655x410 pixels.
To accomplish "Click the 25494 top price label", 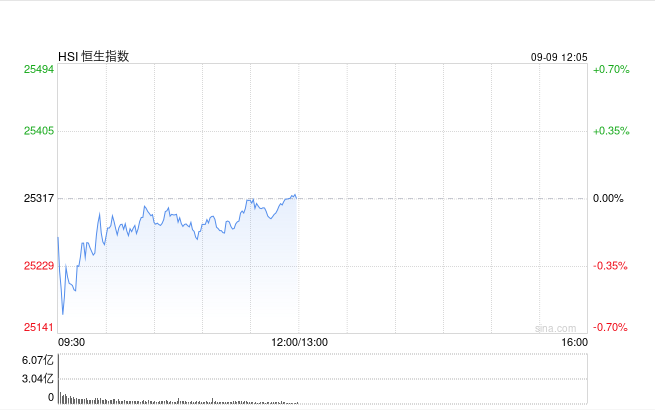I will (x=39, y=69).
